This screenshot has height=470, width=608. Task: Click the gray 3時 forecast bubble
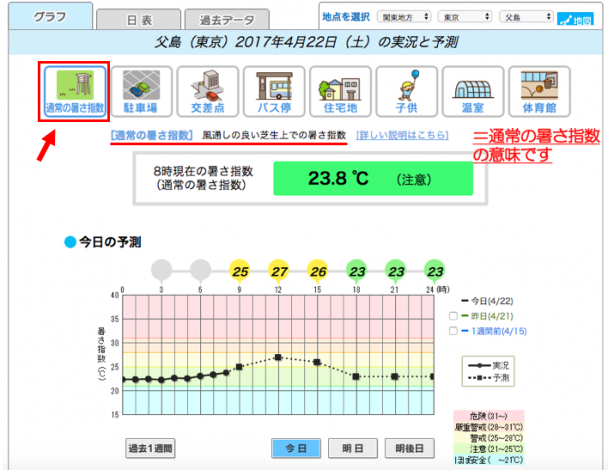tap(162, 271)
